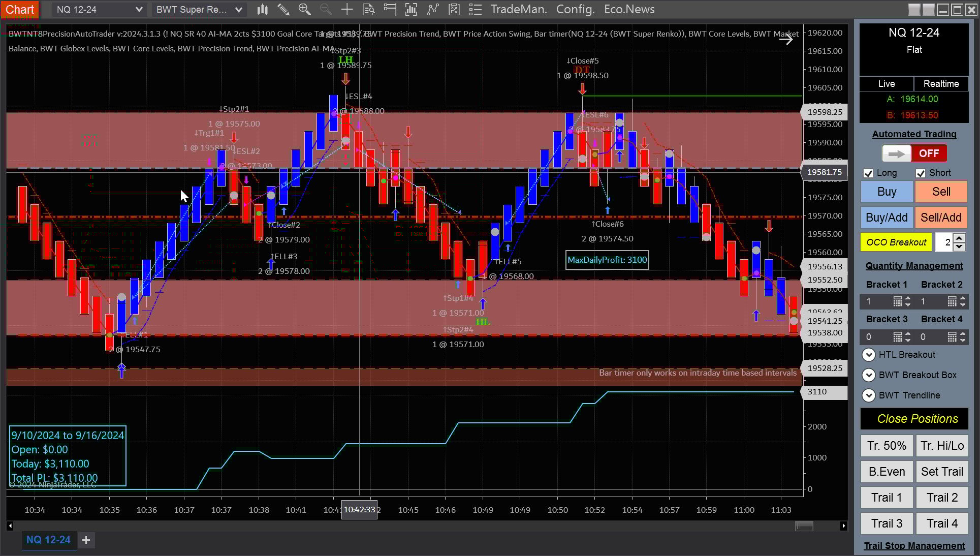The width and height of the screenshot is (980, 556).
Task: Click chart scroll right arrow at bottom
Action: (843, 526)
